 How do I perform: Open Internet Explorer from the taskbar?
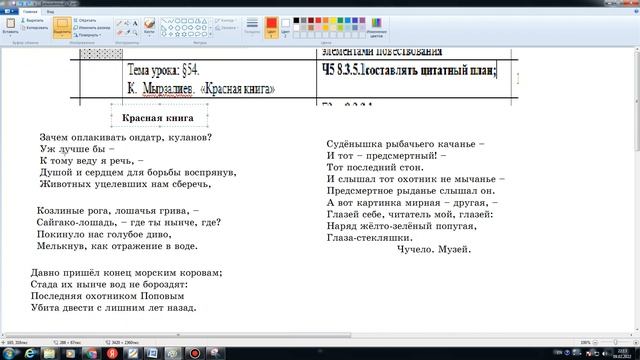31,353
